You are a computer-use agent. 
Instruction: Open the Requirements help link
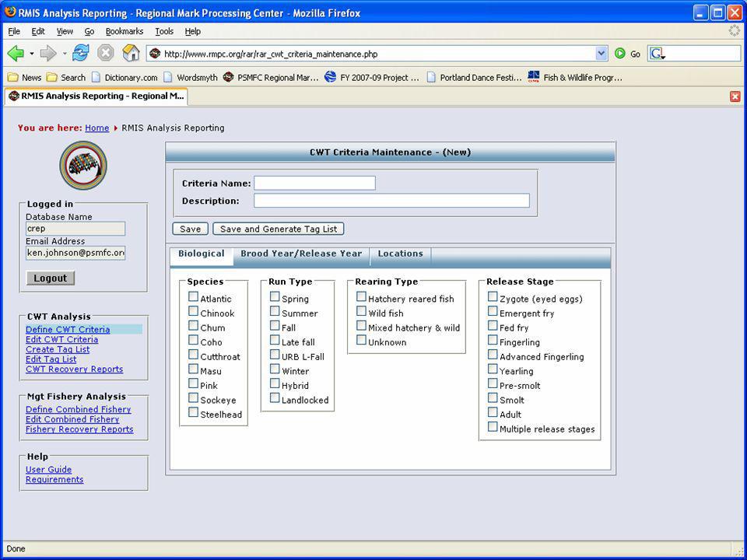[x=54, y=479]
